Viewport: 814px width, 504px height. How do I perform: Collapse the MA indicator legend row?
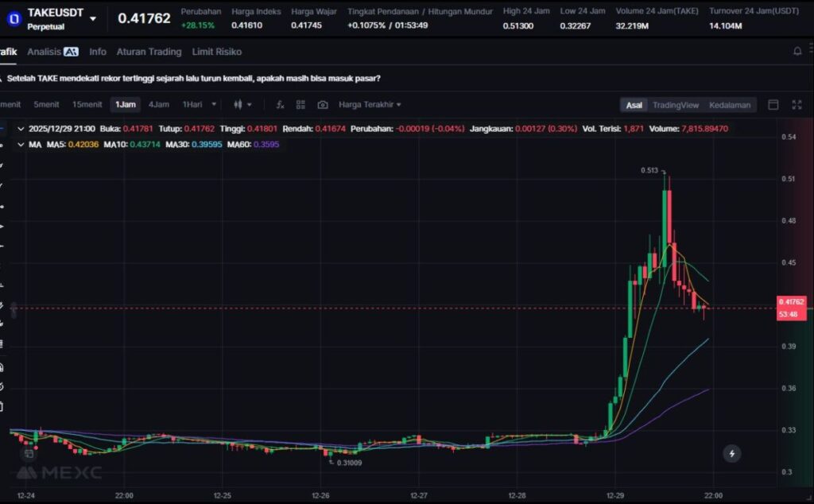21,145
